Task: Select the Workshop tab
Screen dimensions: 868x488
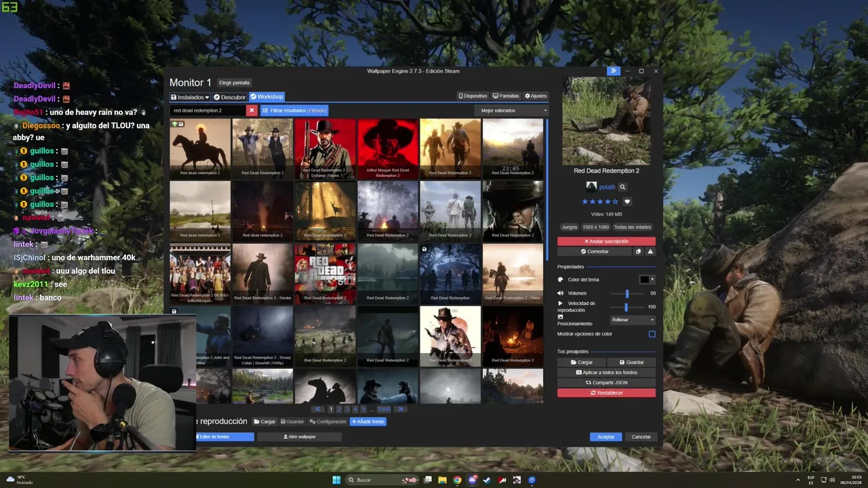Action: pos(267,97)
